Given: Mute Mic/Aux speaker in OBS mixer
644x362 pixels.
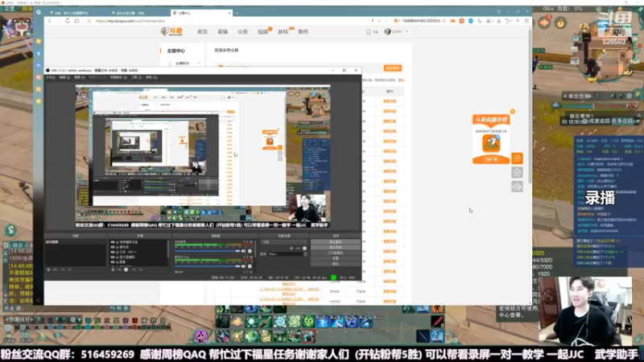Looking at the screenshot, I should pyautogui.click(x=244, y=266).
